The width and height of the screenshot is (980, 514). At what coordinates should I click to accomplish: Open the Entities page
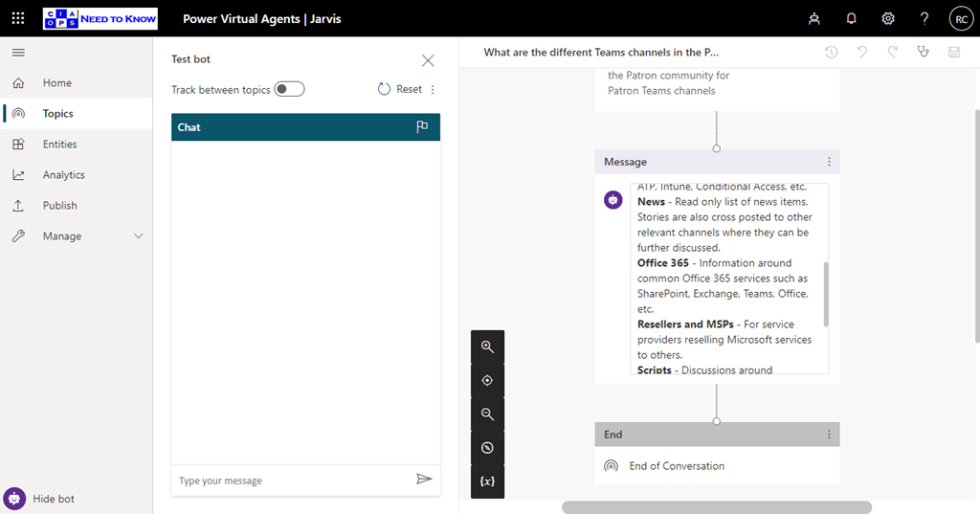coord(59,145)
